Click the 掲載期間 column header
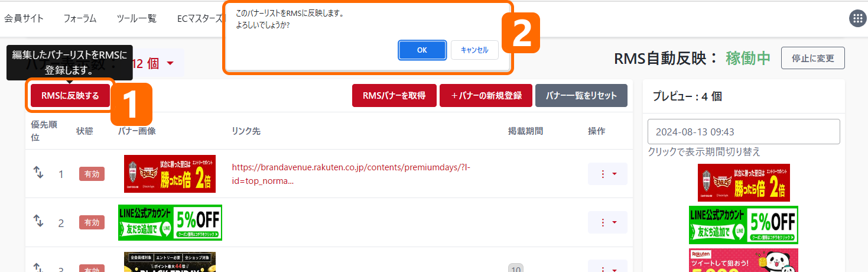868x272 pixels. 525,131
